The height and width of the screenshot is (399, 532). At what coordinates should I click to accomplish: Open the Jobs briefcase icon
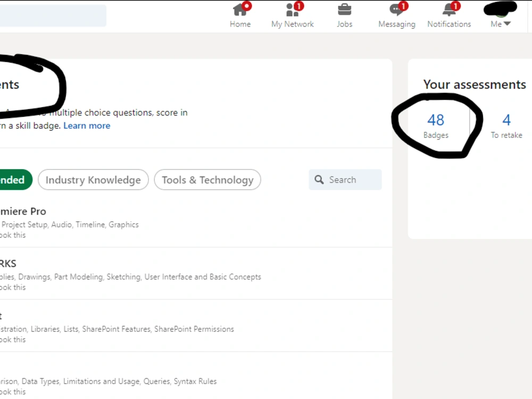tap(344, 10)
